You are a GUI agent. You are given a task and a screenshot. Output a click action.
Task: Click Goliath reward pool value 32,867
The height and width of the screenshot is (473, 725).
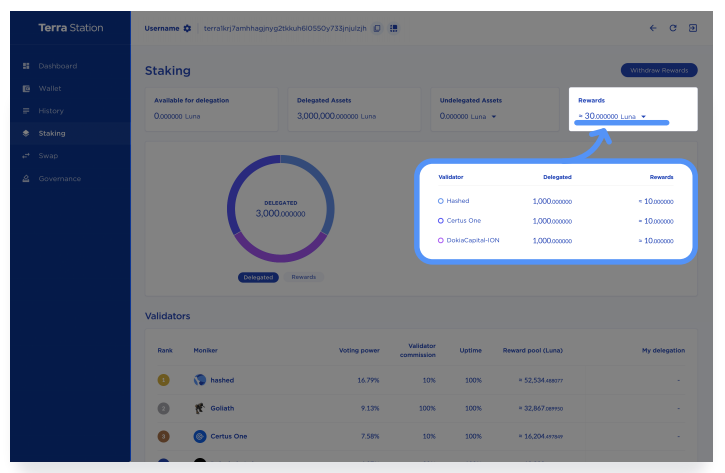tap(541, 408)
